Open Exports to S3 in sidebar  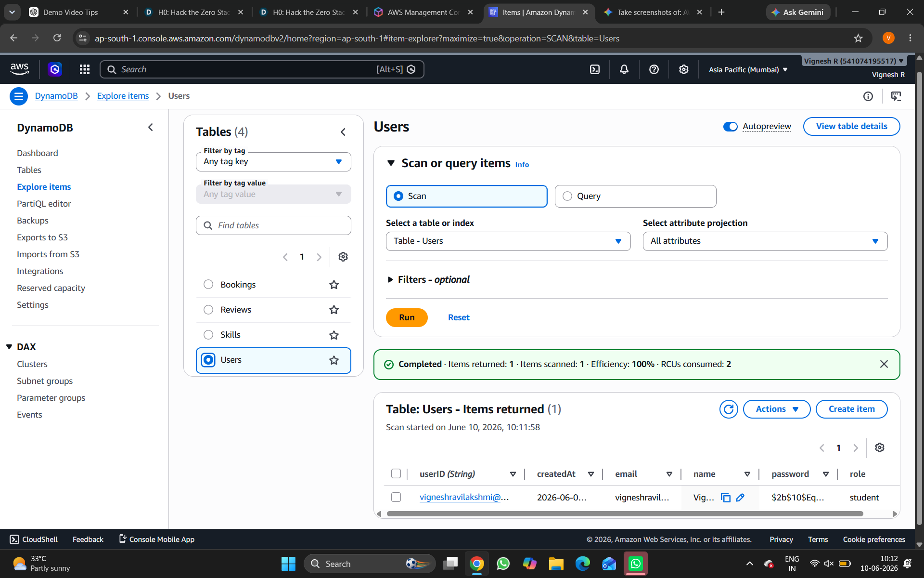(42, 237)
